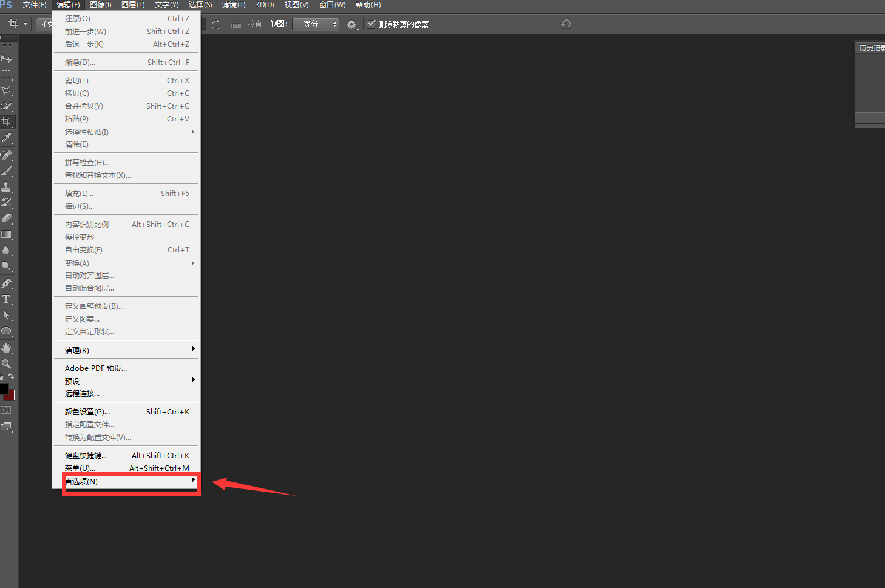Select the Dodge tool

click(x=7, y=266)
